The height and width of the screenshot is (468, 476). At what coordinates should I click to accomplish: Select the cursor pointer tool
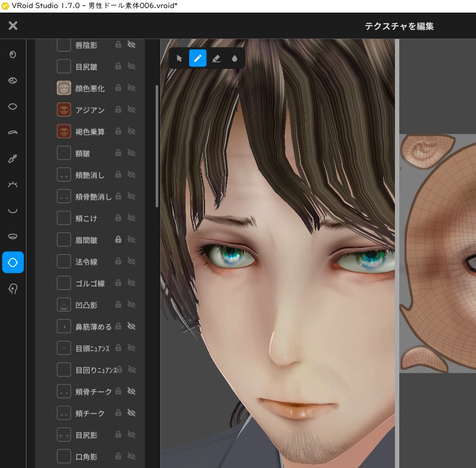click(179, 58)
